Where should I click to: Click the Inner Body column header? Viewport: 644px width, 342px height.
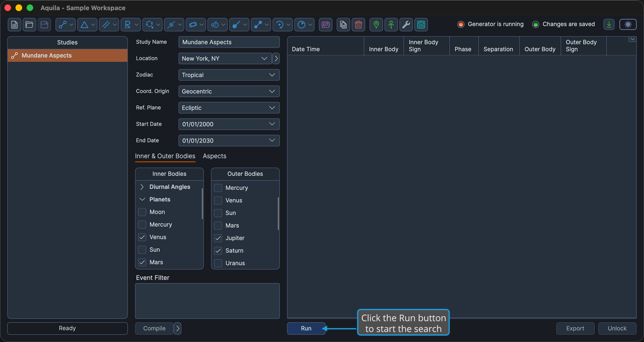pos(384,46)
